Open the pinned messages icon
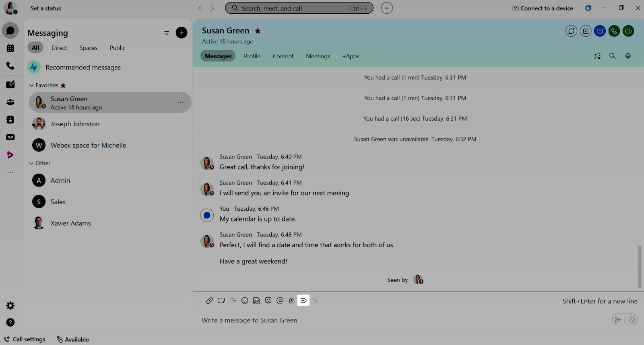This screenshot has width=644, height=345. (x=597, y=56)
